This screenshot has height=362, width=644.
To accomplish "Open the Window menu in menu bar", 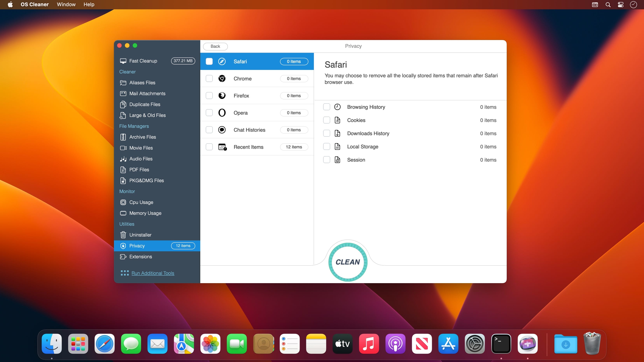I will point(66,4).
